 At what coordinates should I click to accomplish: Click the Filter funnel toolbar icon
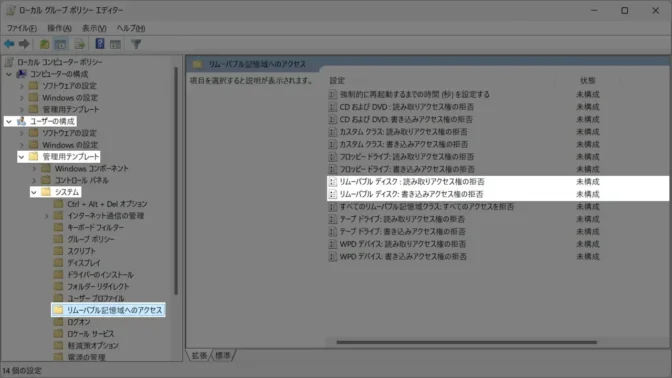136,44
